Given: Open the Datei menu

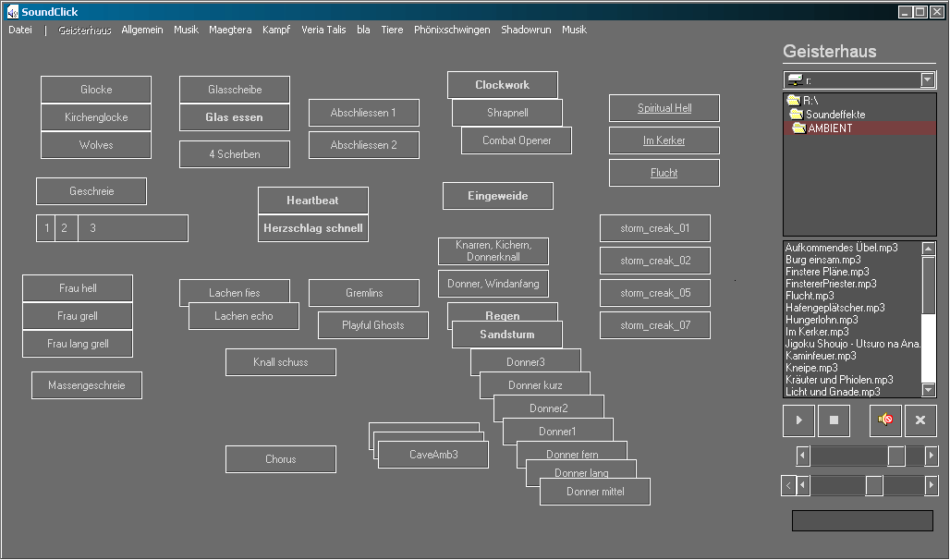Looking at the screenshot, I should pos(20,30).
